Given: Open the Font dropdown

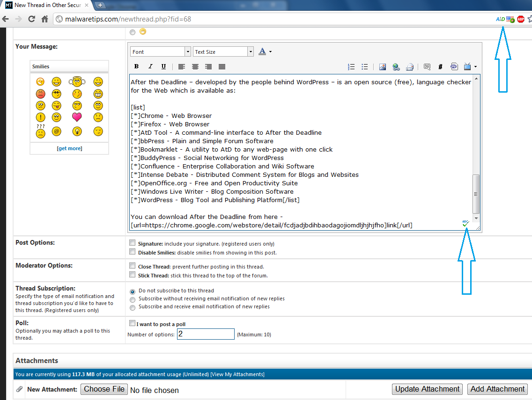Looking at the screenshot, I should (x=161, y=51).
